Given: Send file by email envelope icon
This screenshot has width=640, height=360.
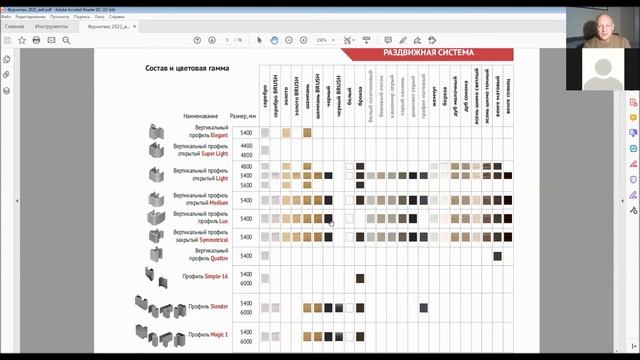Looking at the screenshot, I should click(x=51, y=40).
